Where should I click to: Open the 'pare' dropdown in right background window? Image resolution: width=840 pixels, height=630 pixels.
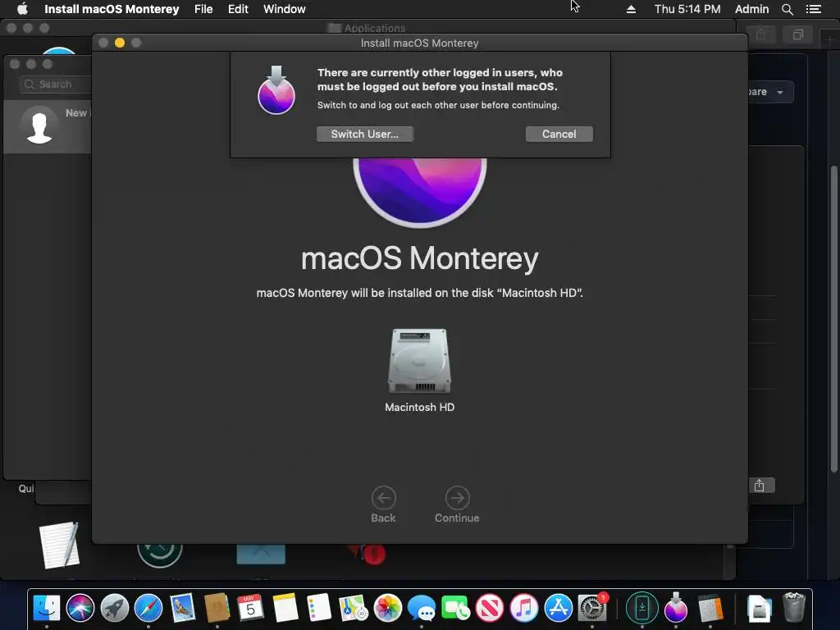[770, 92]
